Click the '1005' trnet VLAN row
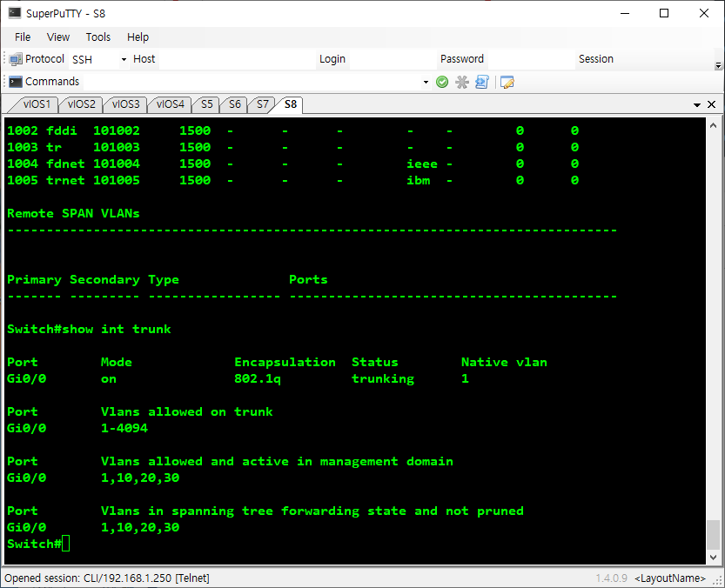725x588 pixels. pos(292,180)
